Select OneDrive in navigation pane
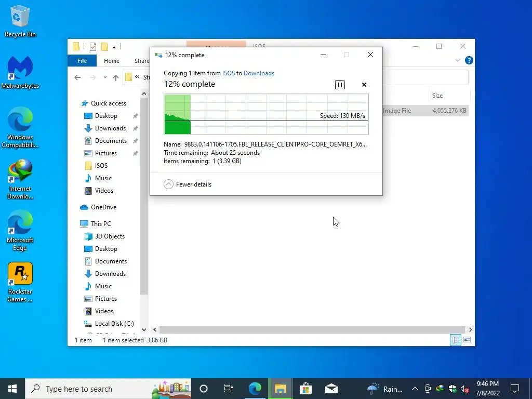Screen dimensions: 532x399 (98, 207)
